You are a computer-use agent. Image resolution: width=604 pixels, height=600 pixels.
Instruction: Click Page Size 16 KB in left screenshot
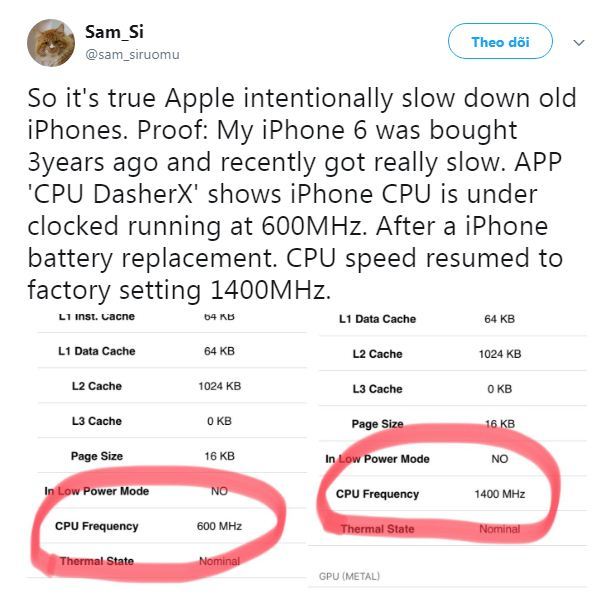pyautogui.click(x=150, y=456)
